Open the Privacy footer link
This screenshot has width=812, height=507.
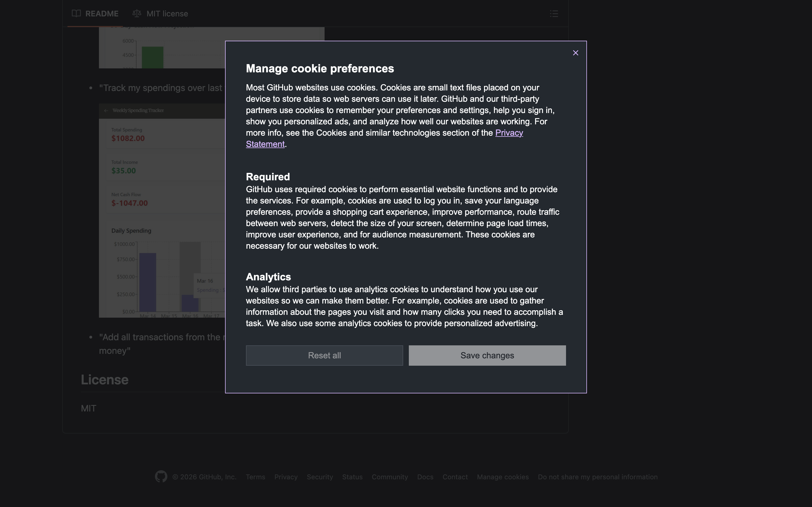click(286, 477)
